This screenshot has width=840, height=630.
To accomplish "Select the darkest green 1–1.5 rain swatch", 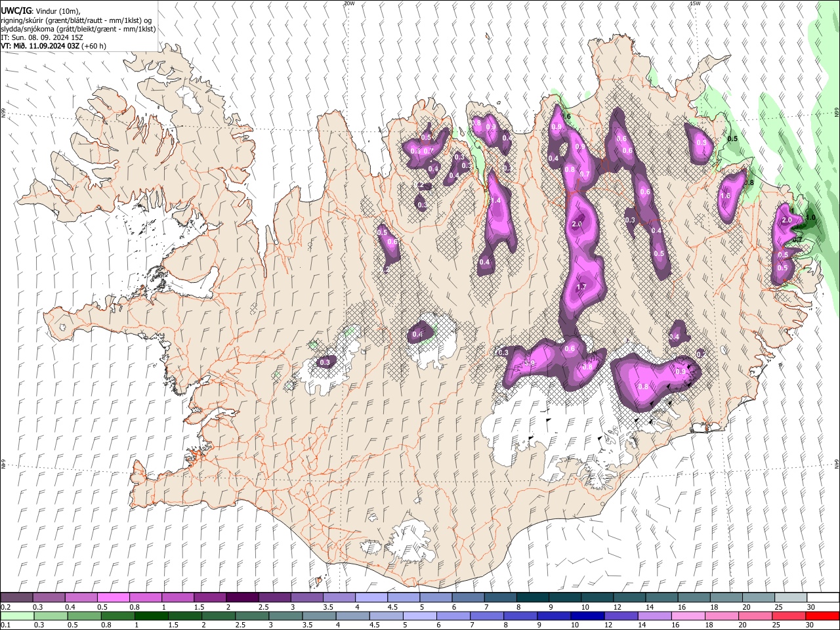I will (151, 616).
